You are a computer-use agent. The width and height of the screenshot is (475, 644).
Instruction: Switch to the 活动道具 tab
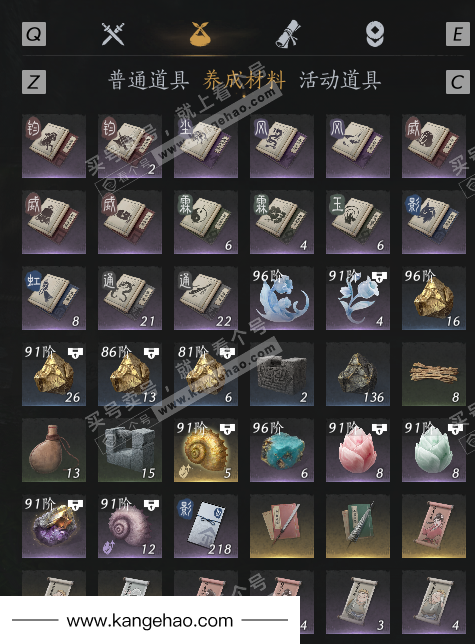pos(340,80)
